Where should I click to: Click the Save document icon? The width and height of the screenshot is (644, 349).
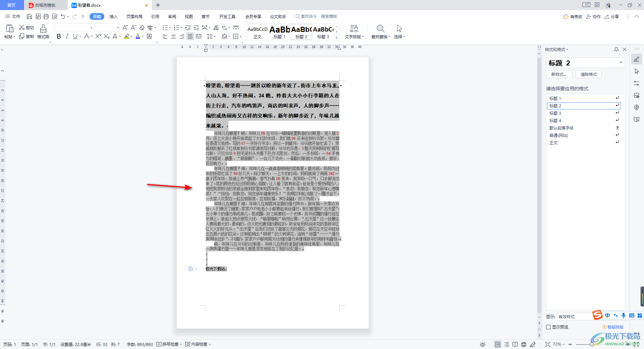[x=29, y=16]
